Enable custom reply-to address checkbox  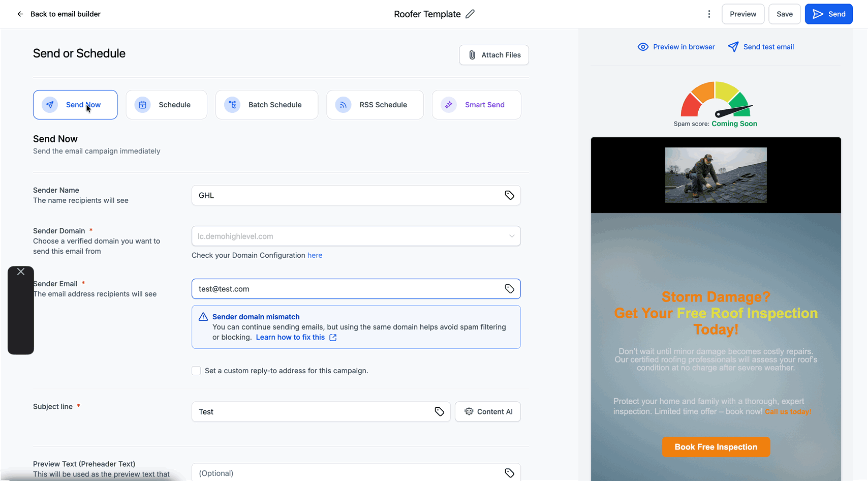(x=196, y=371)
